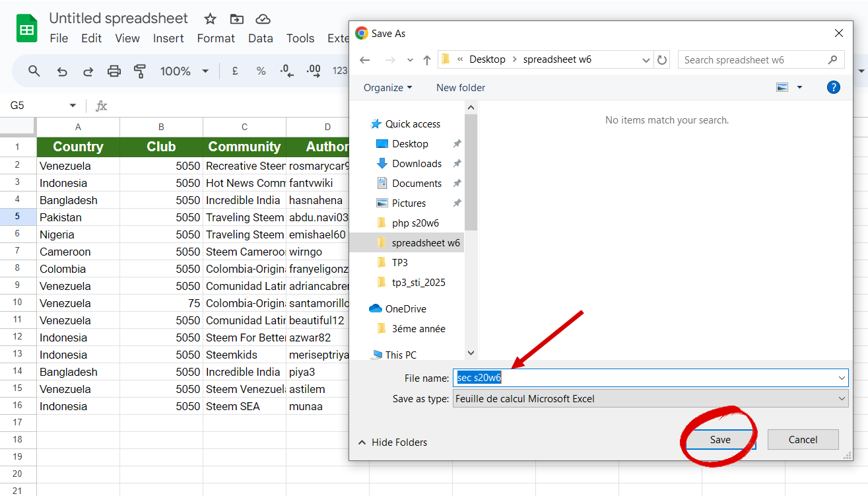Click the navigation pane scroll up arrow
Image resolution: width=868 pixels, height=496 pixels.
471,107
